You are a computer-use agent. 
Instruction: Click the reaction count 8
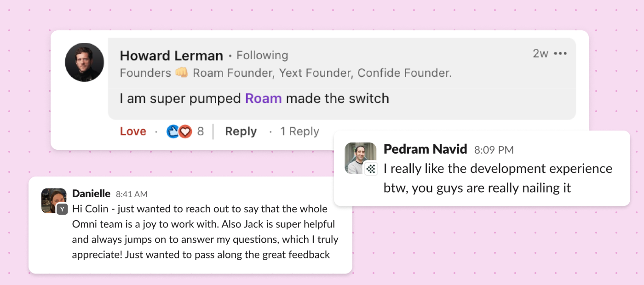coord(200,131)
